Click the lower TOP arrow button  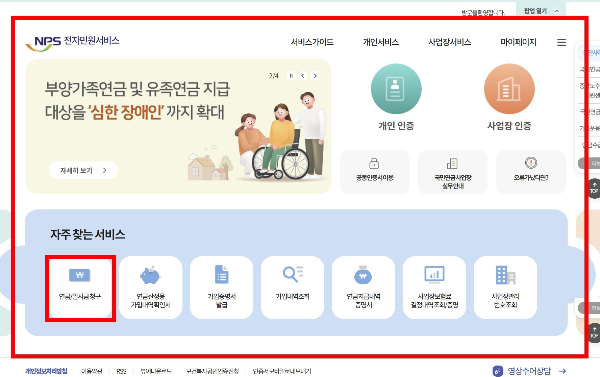[x=594, y=332]
